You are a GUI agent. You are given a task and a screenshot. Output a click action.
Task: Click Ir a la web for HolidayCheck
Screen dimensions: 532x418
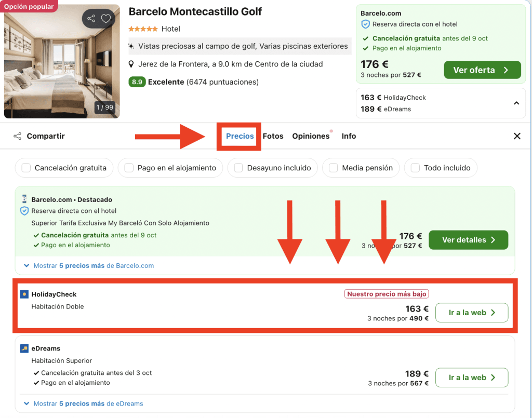pos(472,313)
